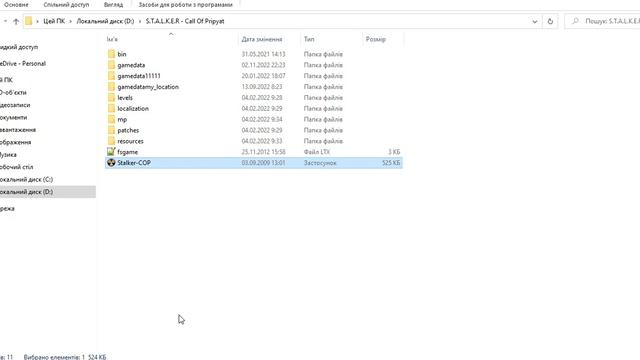The height and width of the screenshot is (360, 640).
Task: Select the mp folder icon
Action: pos(111,119)
